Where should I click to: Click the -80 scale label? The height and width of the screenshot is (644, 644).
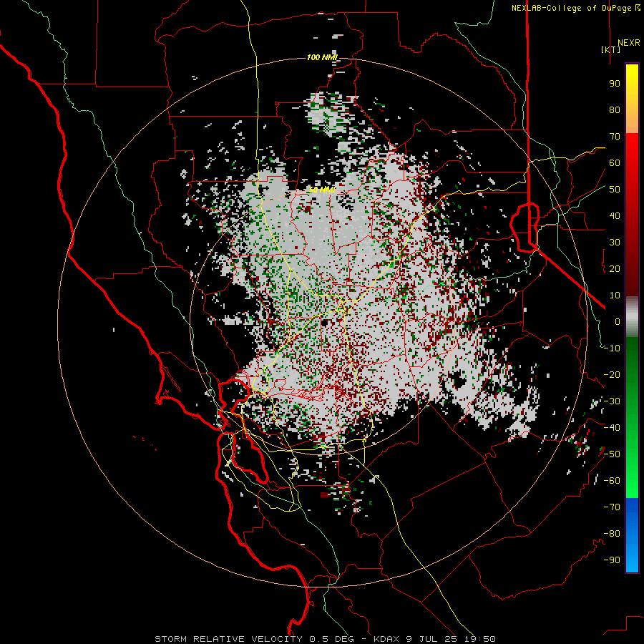pos(612,534)
